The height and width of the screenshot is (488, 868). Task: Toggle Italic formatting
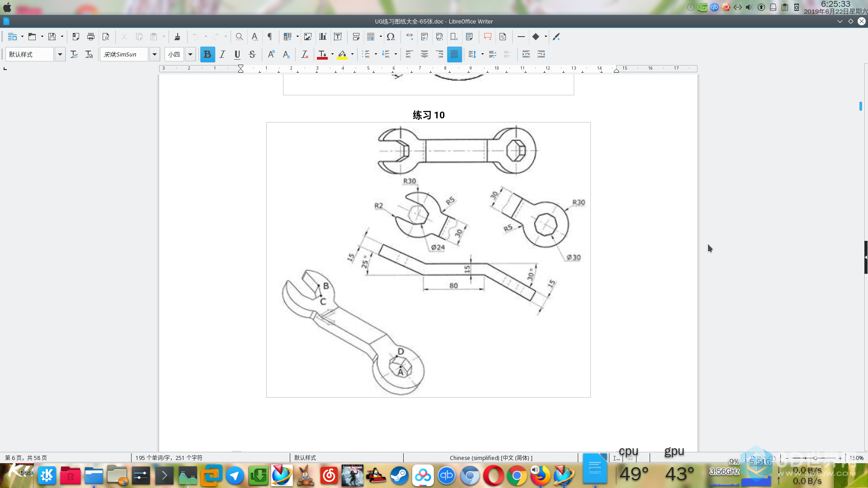click(x=222, y=54)
